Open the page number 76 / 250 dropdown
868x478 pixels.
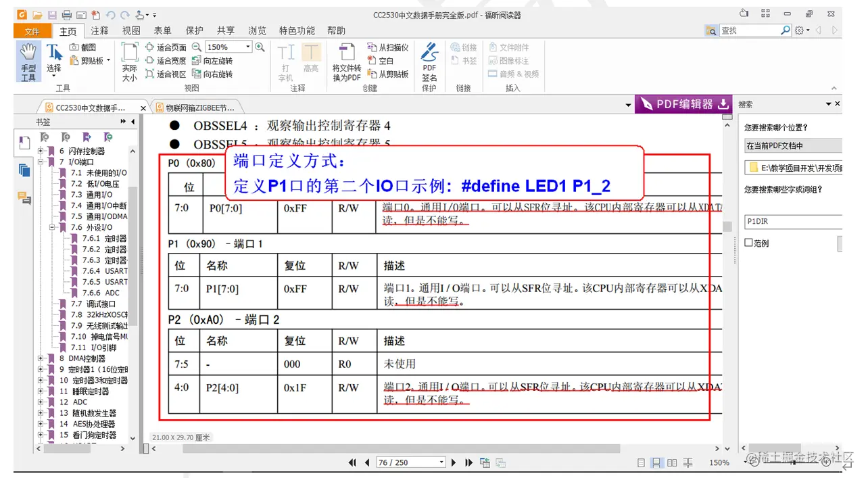[442, 462]
